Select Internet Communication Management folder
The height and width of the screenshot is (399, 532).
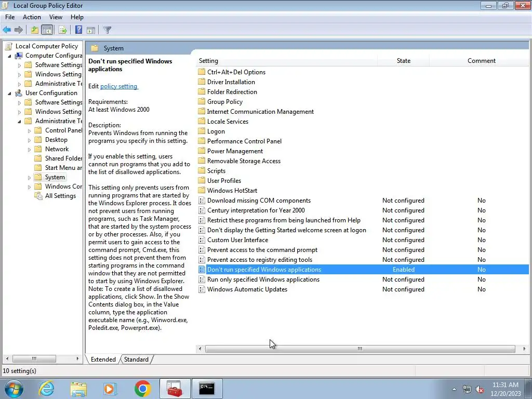click(260, 111)
